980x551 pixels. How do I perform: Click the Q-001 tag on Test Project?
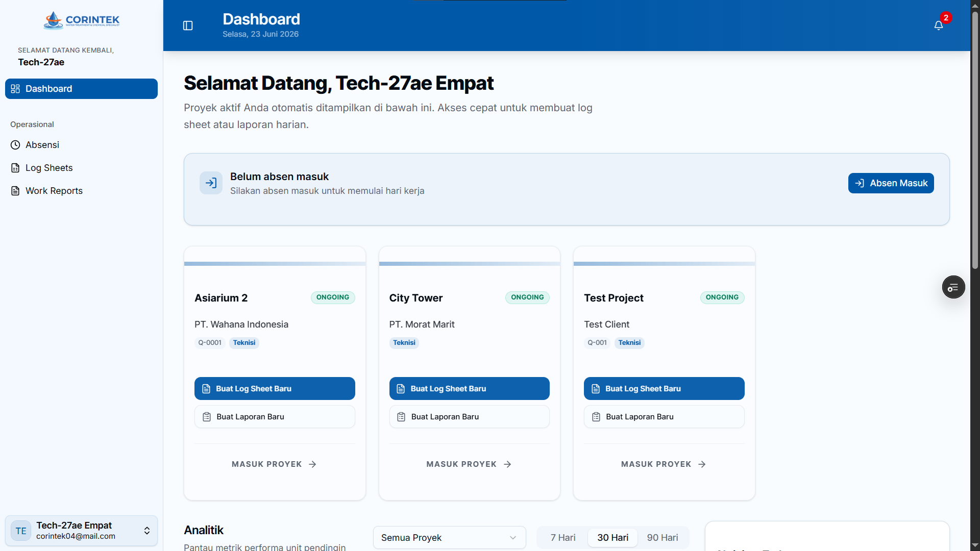(x=597, y=343)
